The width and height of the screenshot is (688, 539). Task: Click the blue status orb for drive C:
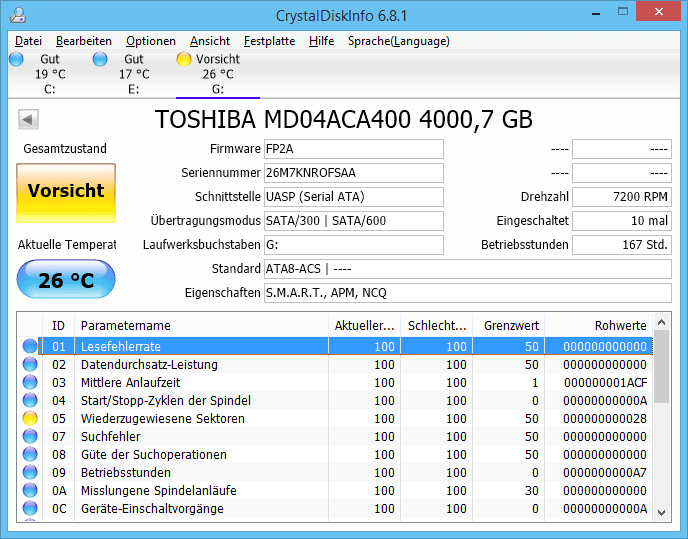pyautogui.click(x=16, y=59)
